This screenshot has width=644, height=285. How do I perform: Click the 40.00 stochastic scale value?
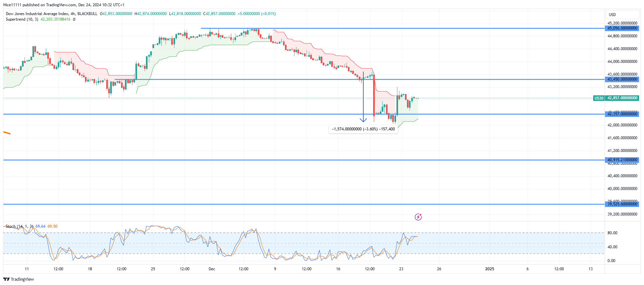pyautogui.click(x=612, y=247)
